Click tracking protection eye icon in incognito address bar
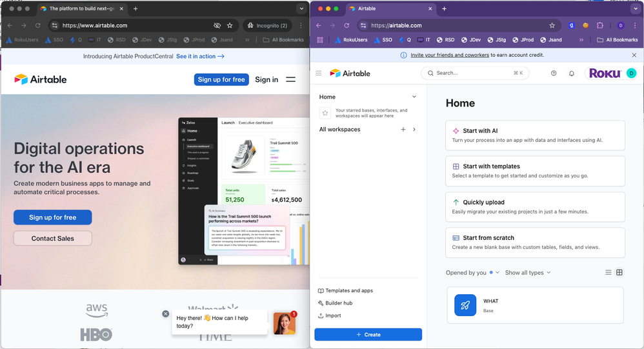The height and width of the screenshot is (349, 644). tap(217, 25)
